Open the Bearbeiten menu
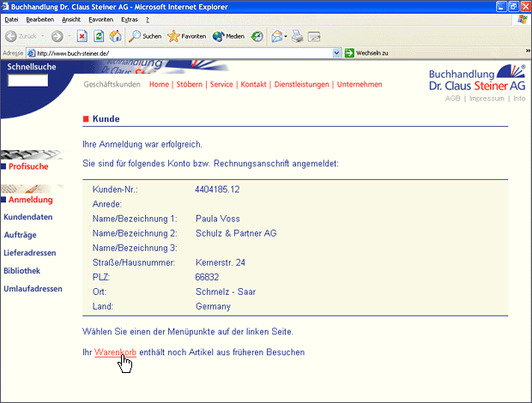The image size is (532, 403). point(40,20)
